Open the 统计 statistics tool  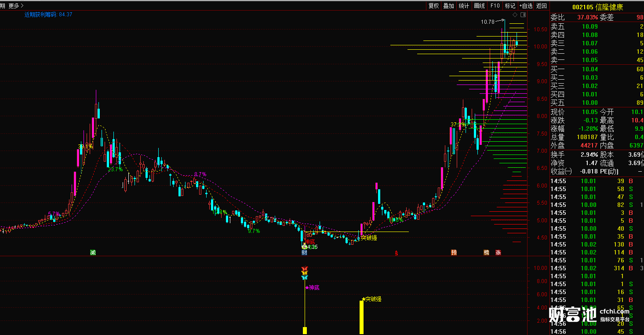click(x=464, y=6)
